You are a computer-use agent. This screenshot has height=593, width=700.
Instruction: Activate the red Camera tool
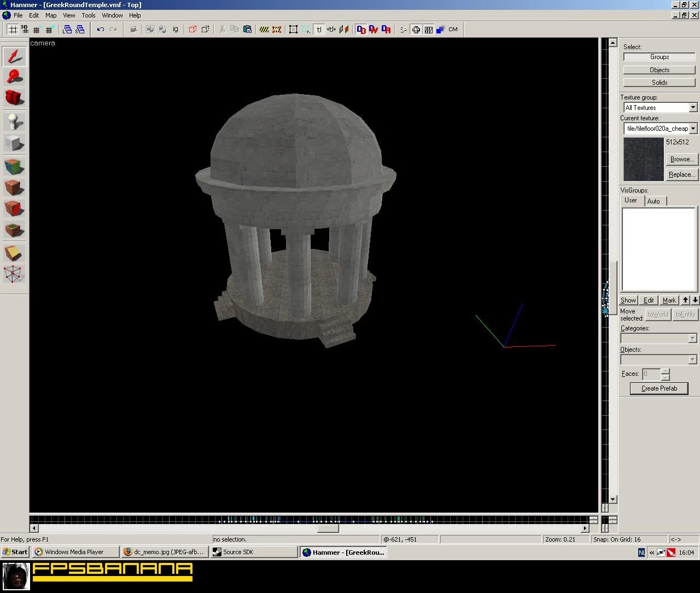(x=14, y=98)
